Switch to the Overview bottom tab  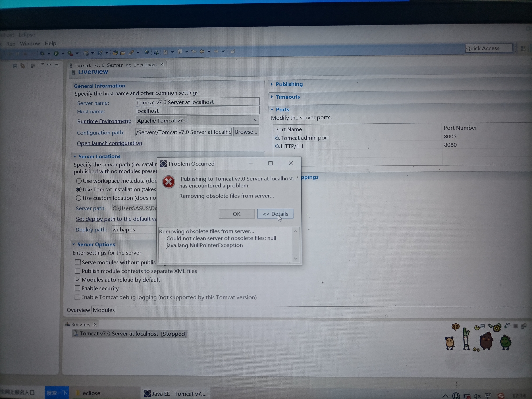coord(78,310)
